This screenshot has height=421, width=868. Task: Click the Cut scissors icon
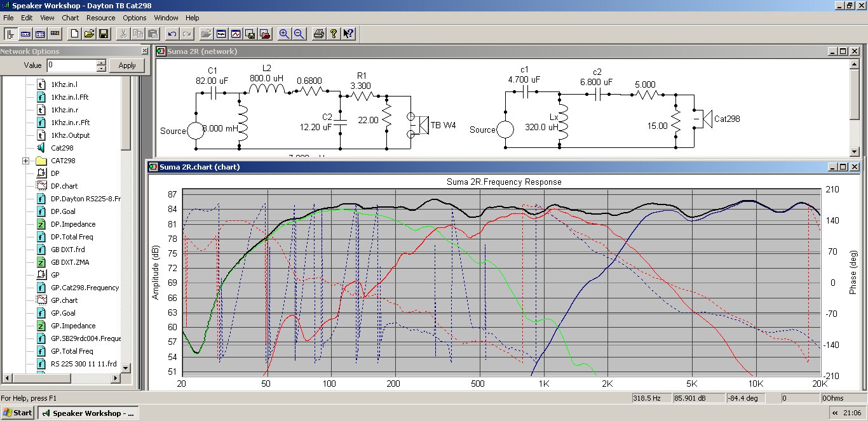point(124,34)
